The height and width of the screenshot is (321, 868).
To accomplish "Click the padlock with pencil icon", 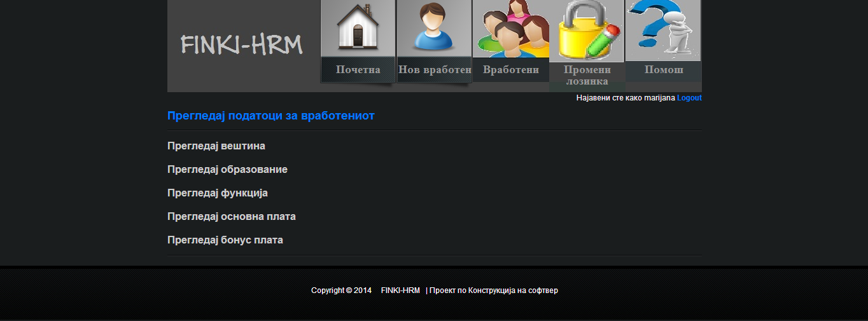I will [x=587, y=31].
